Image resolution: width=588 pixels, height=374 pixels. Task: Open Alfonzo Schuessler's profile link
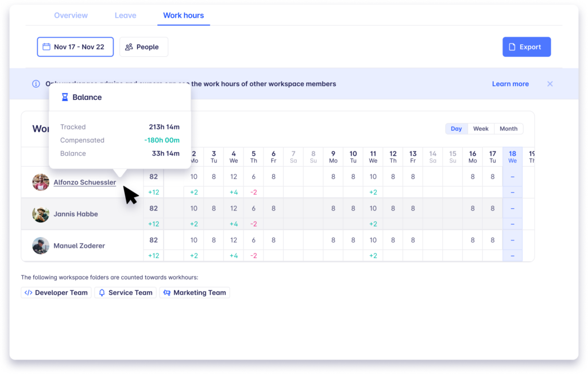[x=84, y=182]
